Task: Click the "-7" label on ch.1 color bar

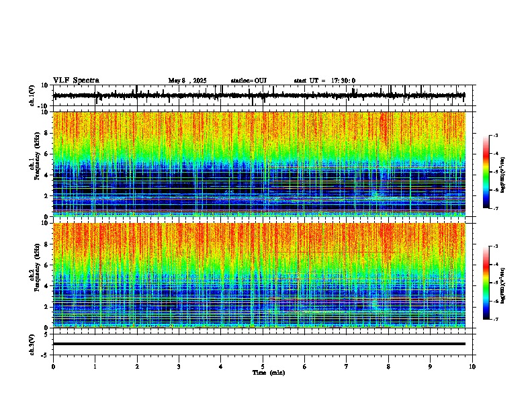Action: (x=496, y=208)
